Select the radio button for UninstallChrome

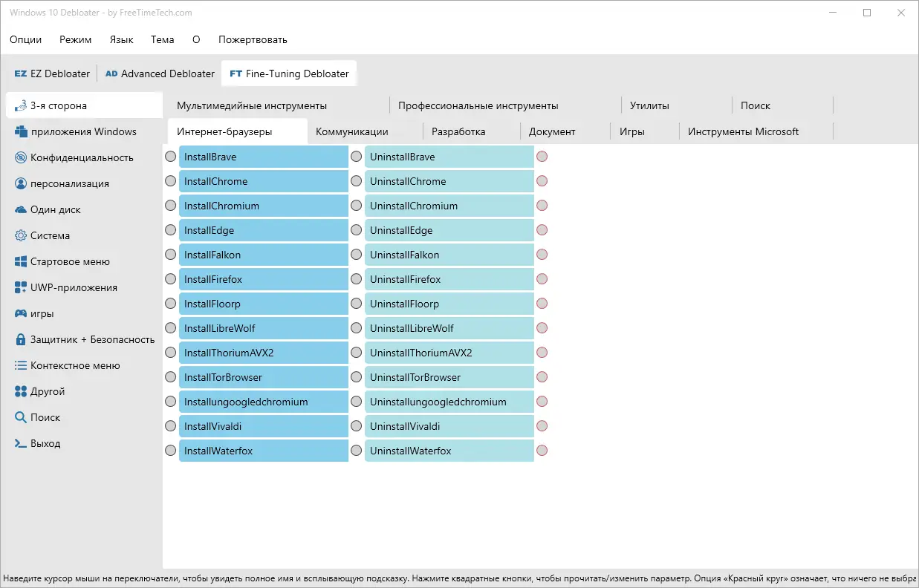pyautogui.click(x=357, y=181)
